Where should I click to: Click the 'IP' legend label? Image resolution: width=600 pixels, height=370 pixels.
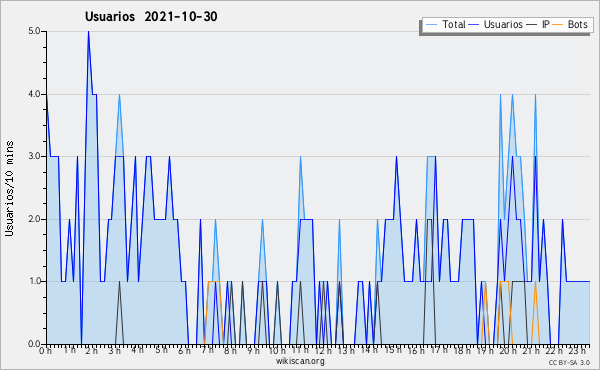tap(546, 24)
